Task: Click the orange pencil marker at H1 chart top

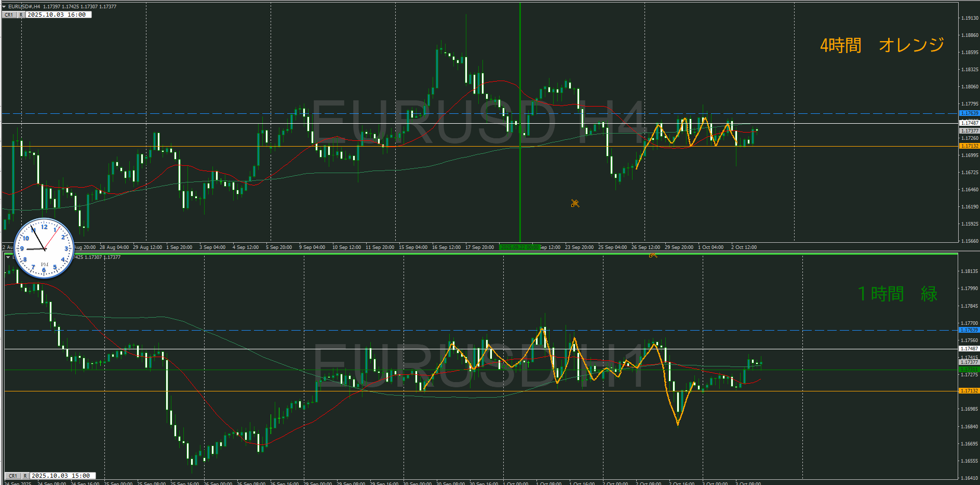Action: click(x=653, y=255)
